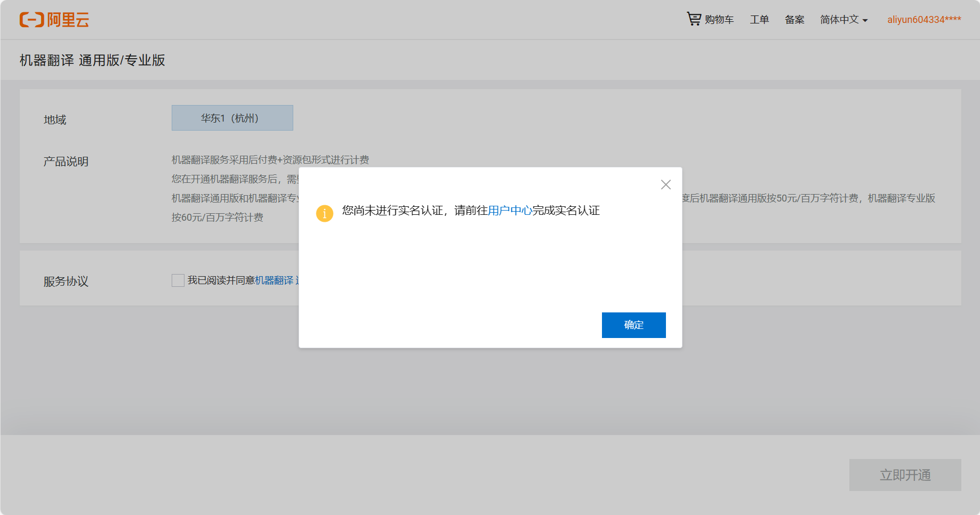Click the 立即开通 button
This screenshot has height=515, width=980.
coord(905,474)
